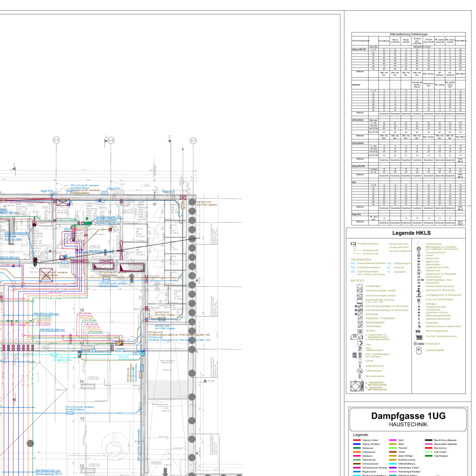476x476 pixels.
Task: Click the Volumenstromregler variabel symbol
Action: 360,291
